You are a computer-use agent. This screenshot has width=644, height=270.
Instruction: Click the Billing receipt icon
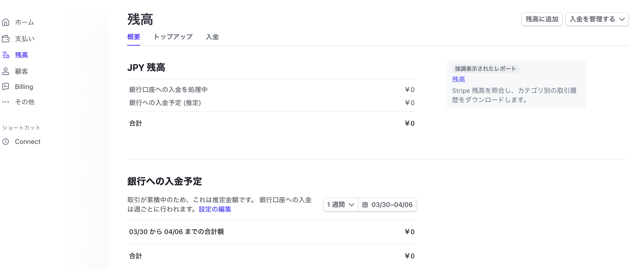(x=6, y=87)
